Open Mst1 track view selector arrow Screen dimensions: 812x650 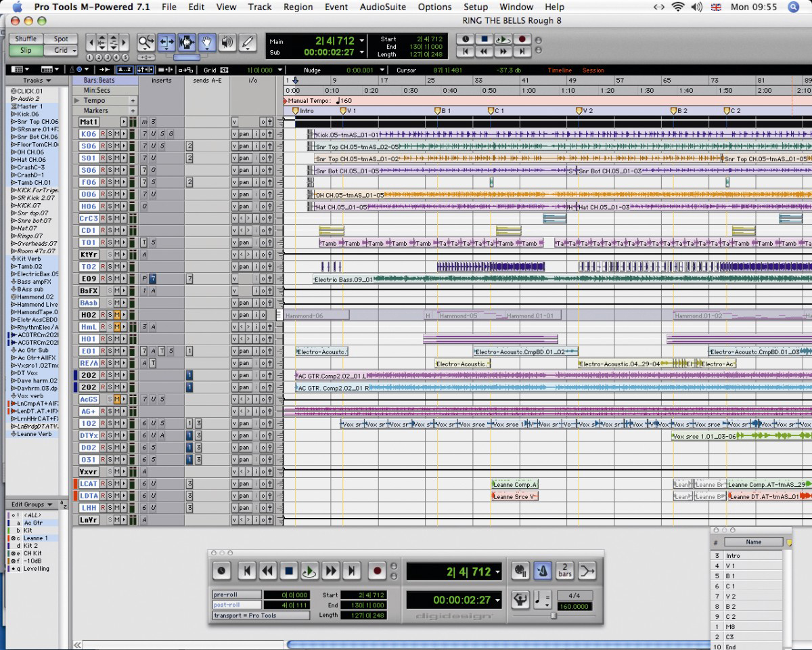124,122
